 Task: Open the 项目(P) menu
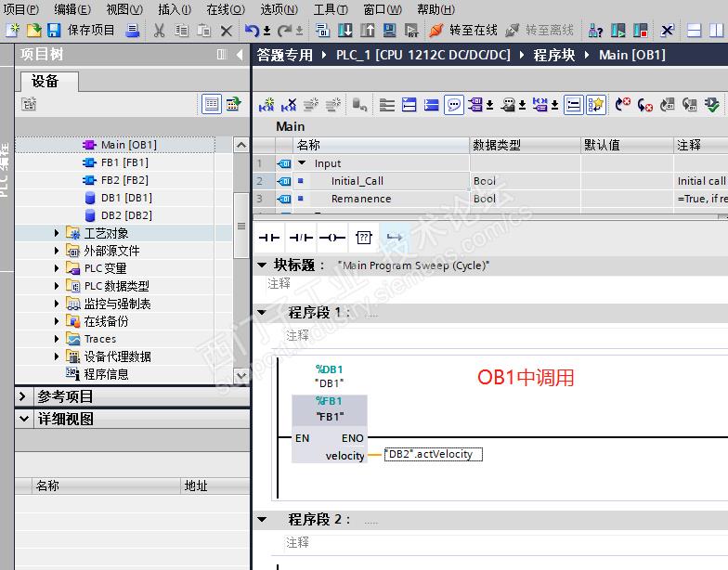(21, 9)
